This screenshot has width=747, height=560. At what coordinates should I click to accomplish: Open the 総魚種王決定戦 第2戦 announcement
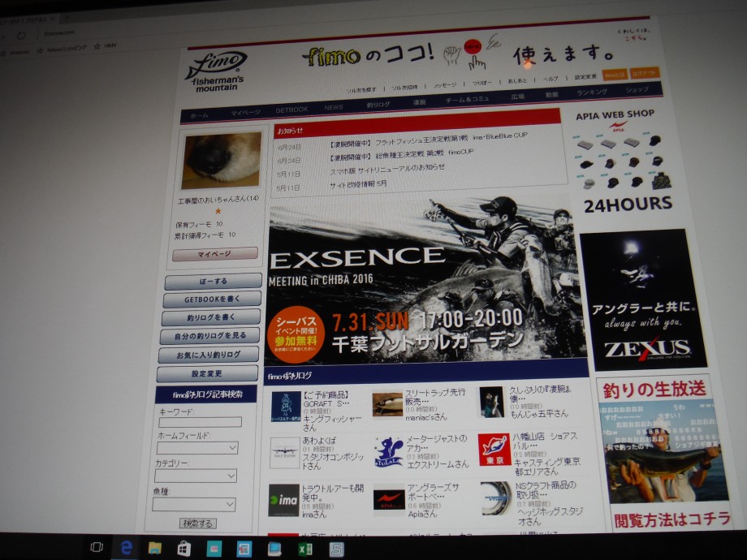[401, 154]
